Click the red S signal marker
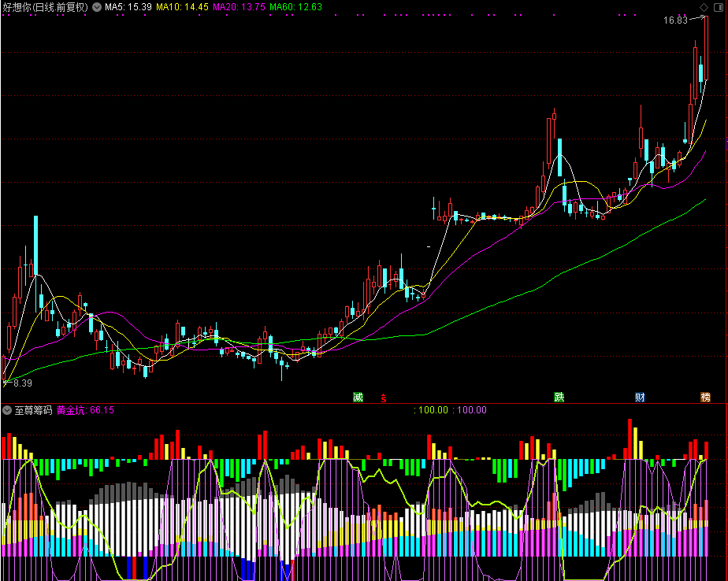The height and width of the screenshot is (581, 728). coord(384,398)
